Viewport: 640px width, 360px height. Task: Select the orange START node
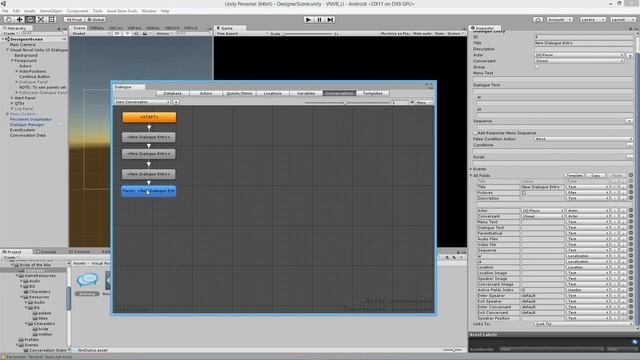(149, 117)
